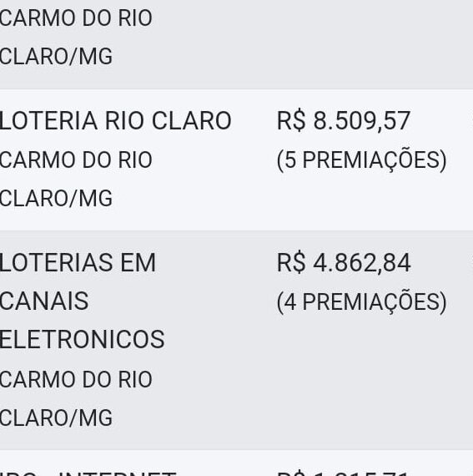Click the R$ 8.509,57 prize amount
Image resolution: width=473 pixels, height=476 pixels.
pyautogui.click(x=344, y=121)
